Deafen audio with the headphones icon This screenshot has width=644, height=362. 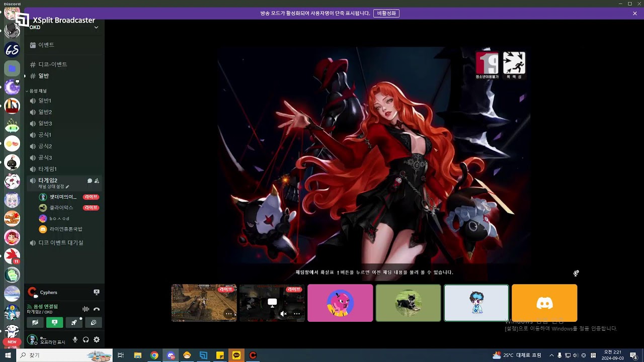pos(86,340)
